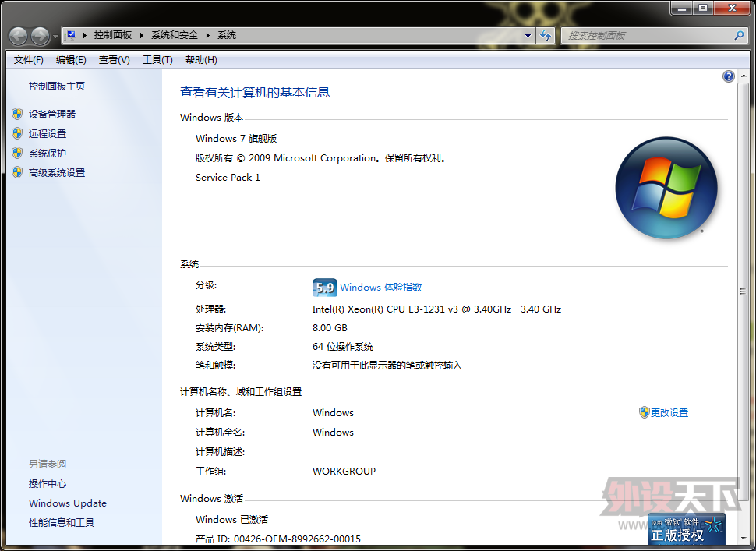
Task: Click the WORKGROUP value
Action: click(344, 471)
